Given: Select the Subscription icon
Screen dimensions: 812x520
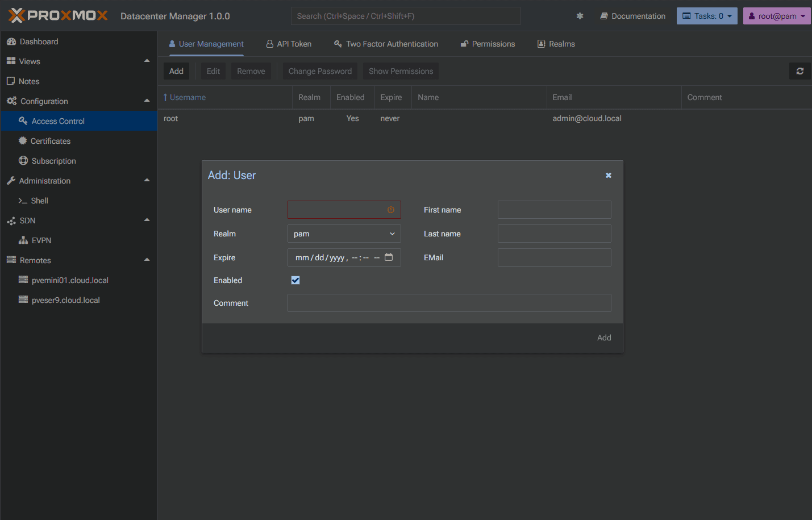Looking at the screenshot, I should pos(23,160).
